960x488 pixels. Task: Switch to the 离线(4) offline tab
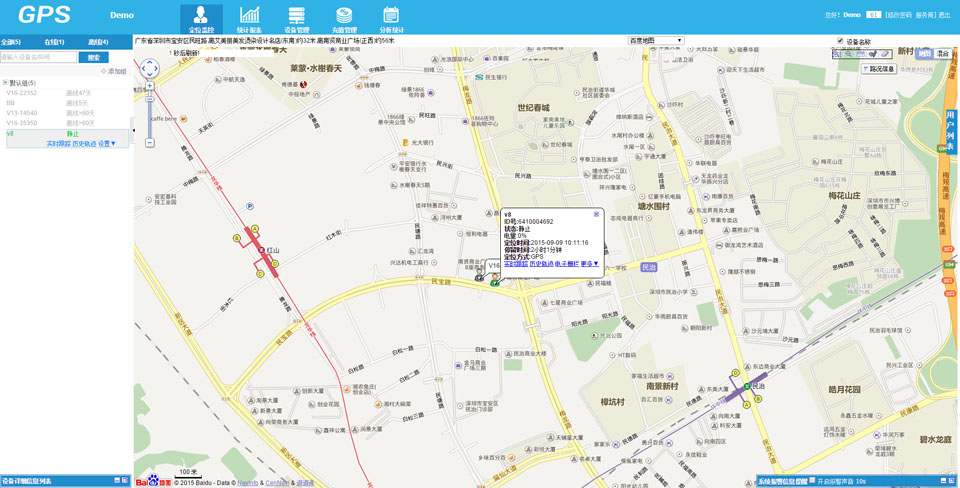click(x=98, y=42)
